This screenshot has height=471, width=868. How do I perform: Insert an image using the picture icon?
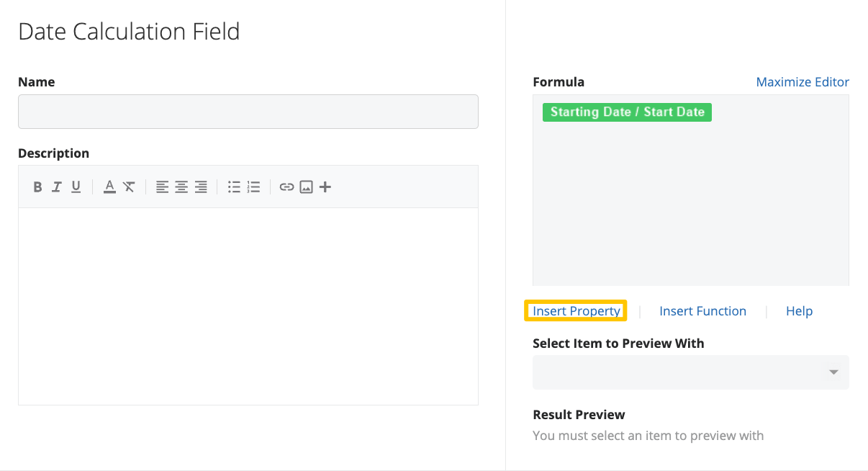[x=306, y=187]
